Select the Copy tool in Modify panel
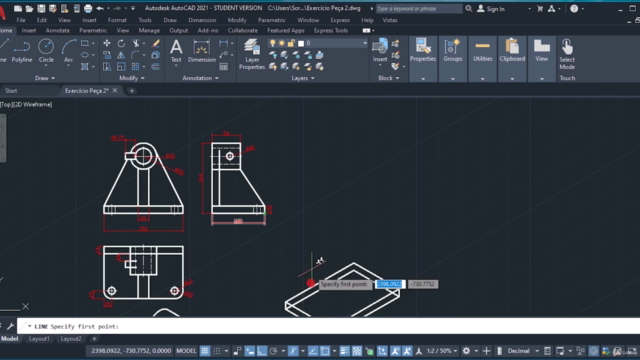 click(107, 55)
